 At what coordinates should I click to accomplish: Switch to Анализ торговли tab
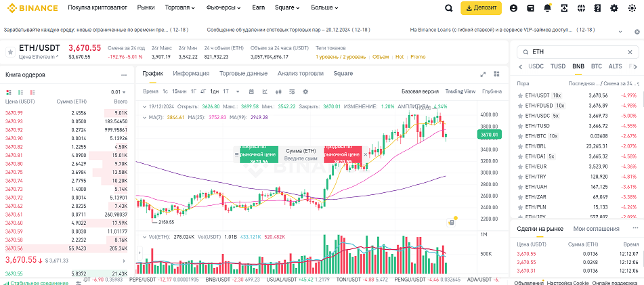tap(300, 74)
